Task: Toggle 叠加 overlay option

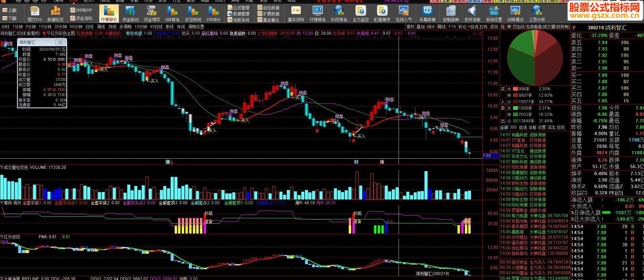Action: [x=421, y=27]
